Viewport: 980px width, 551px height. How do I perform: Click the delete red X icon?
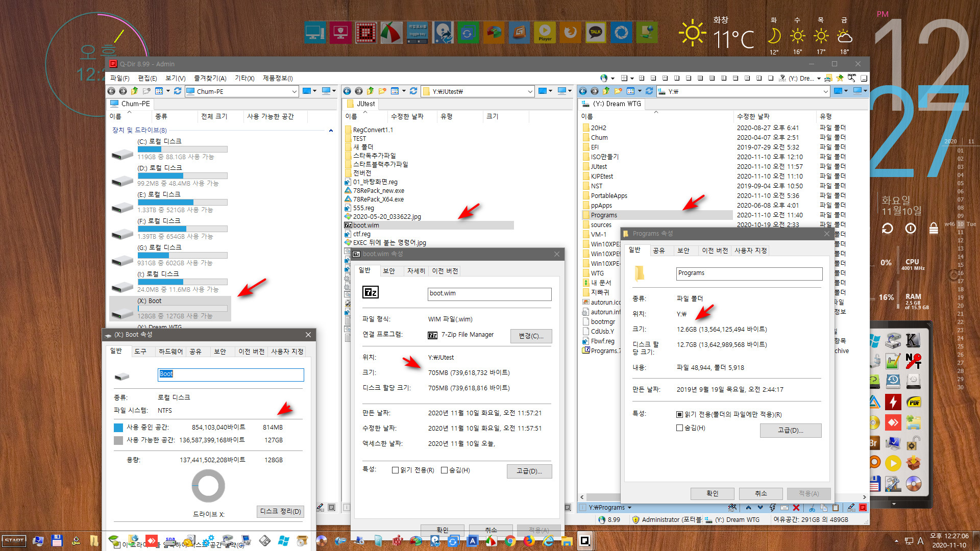796,508
